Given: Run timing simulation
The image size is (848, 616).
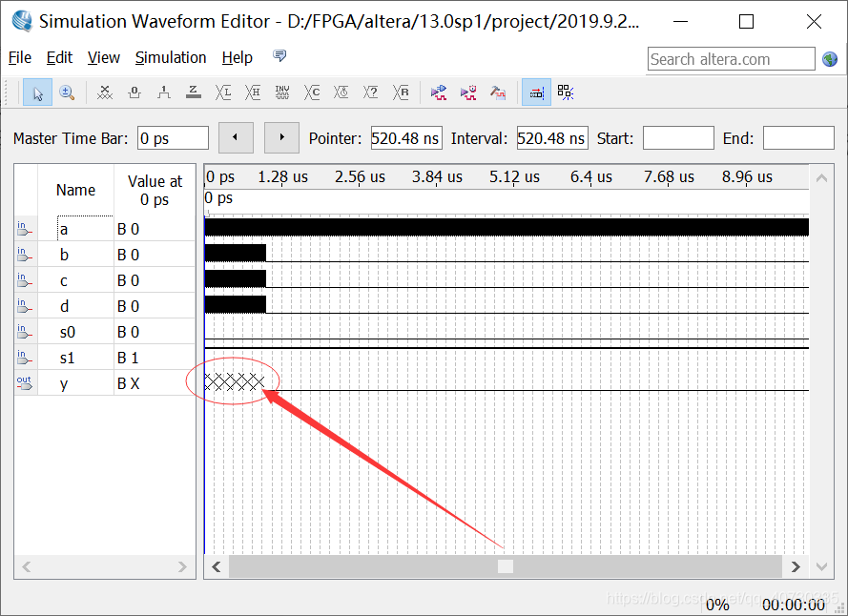Looking at the screenshot, I should point(468,93).
